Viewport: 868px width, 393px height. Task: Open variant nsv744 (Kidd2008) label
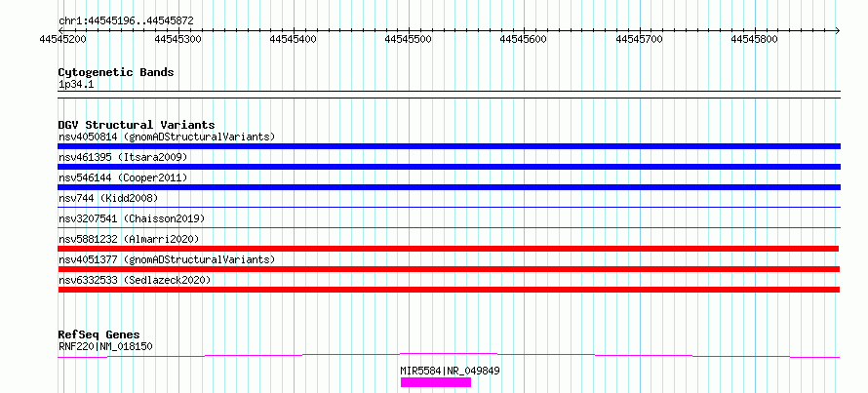click(108, 198)
